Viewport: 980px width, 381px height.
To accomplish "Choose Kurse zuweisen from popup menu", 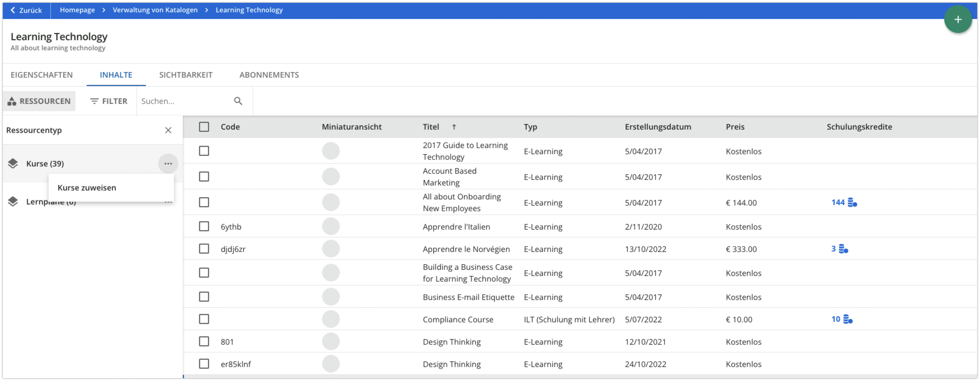I will pyautogui.click(x=87, y=188).
